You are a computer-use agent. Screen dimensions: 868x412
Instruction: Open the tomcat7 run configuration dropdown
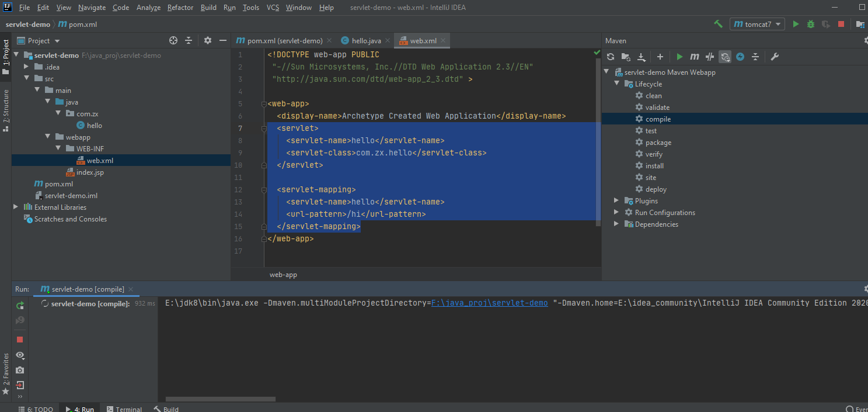tap(757, 24)
